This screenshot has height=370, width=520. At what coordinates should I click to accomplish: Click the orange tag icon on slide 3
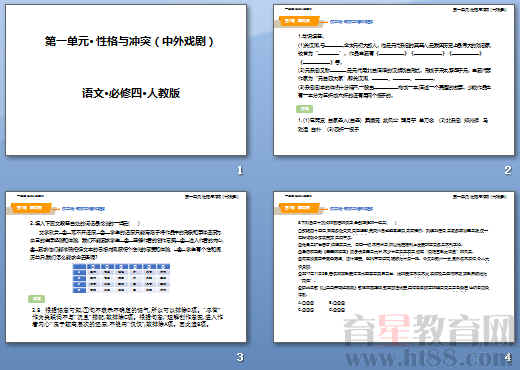click(30, 208)
